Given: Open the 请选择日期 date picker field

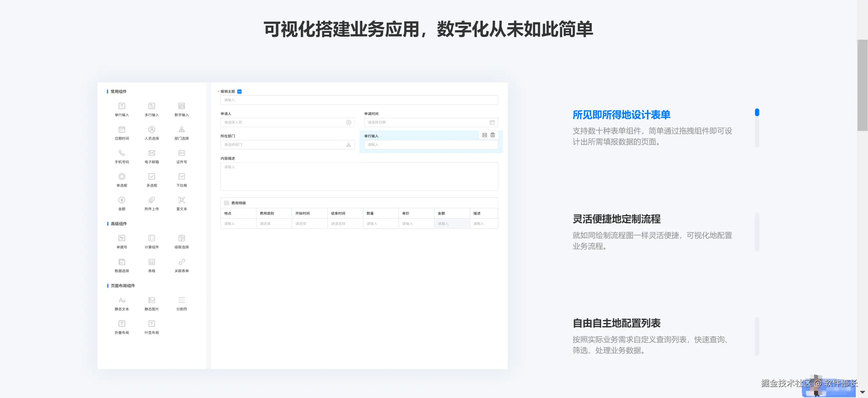Looking at the screenshot, I should [431, 122].
